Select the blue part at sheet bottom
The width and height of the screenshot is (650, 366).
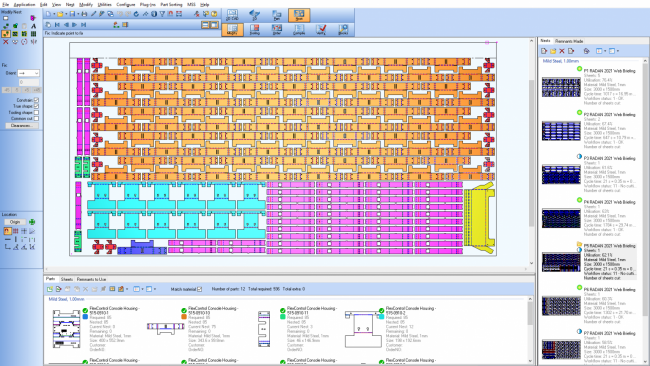pyautogui.click(x=142, y=247)
